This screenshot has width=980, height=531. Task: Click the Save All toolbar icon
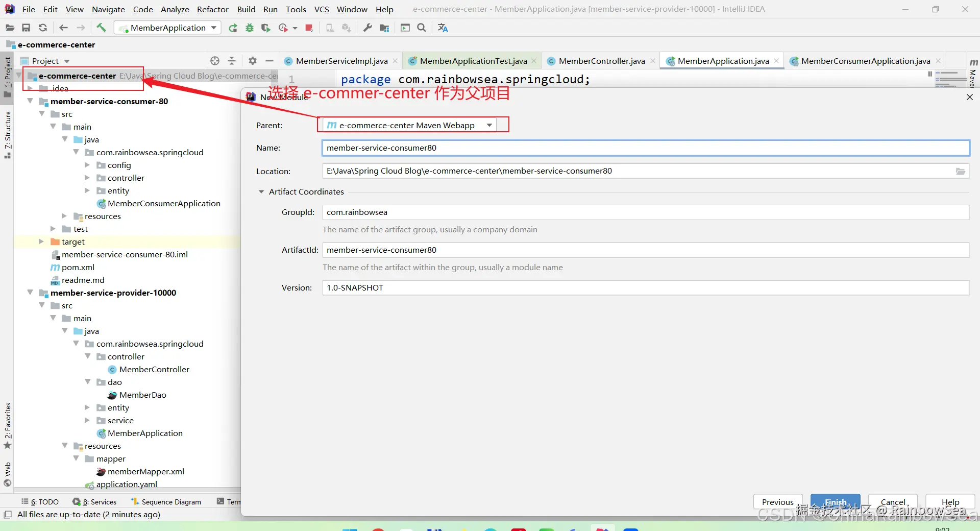(26, 28)
